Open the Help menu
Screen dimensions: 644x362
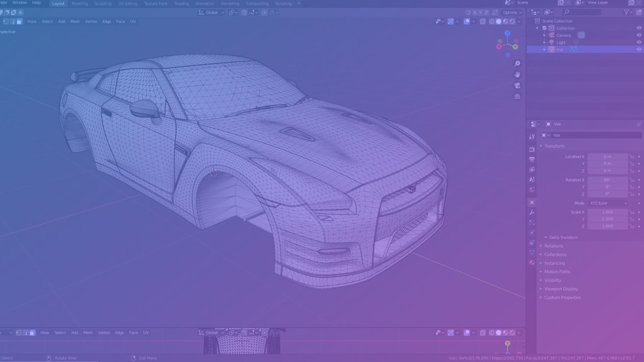click(x=36, y=3)
